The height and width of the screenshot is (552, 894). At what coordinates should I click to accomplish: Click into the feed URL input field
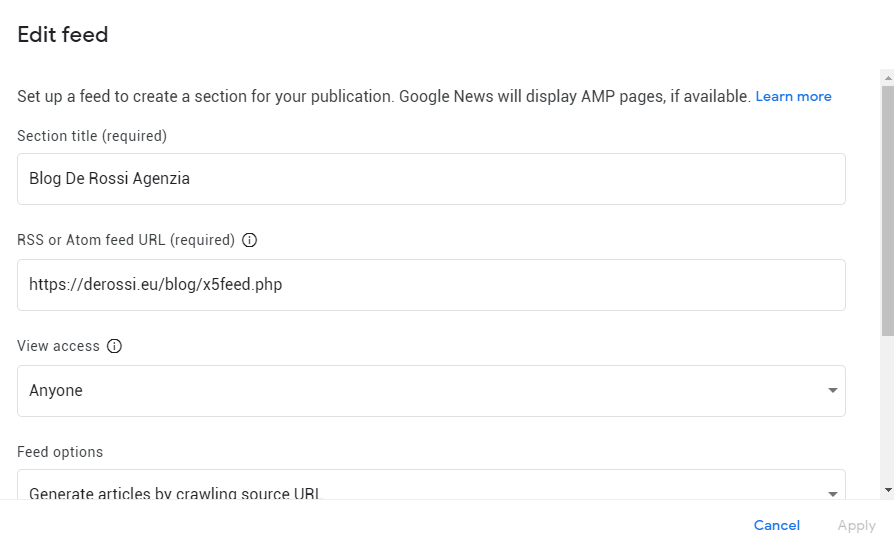(430, 285)
